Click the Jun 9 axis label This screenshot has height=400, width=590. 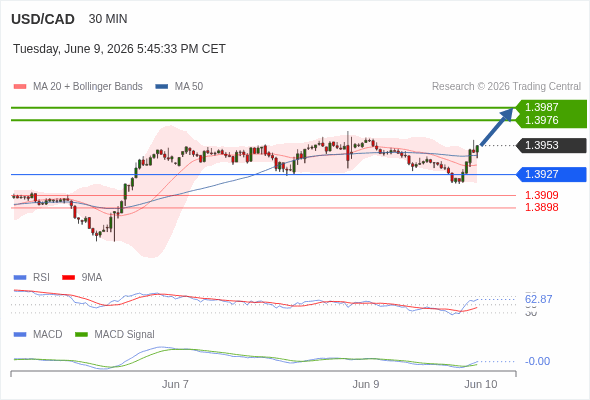366,385
